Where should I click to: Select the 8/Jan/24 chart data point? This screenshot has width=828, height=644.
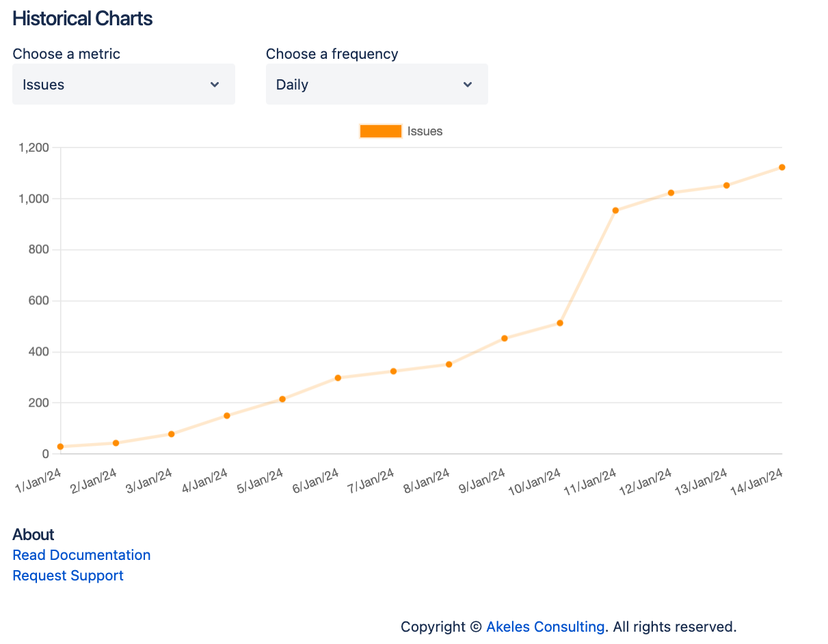[449, 364]
